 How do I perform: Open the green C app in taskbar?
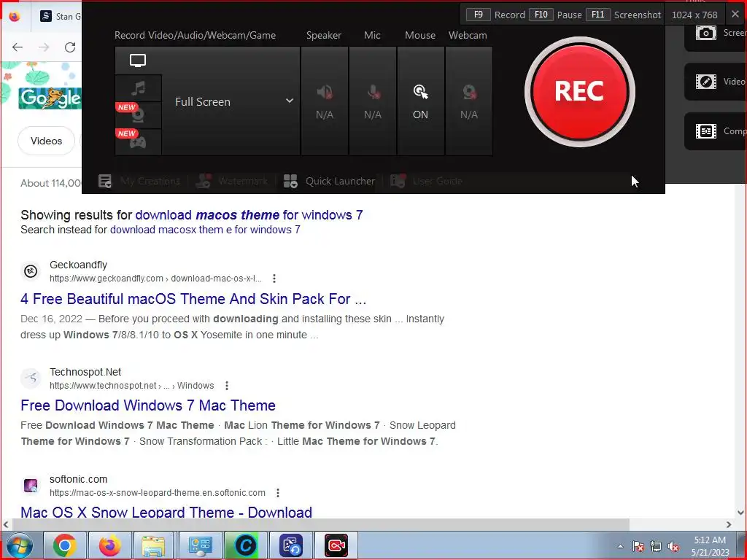pos(246,545)
